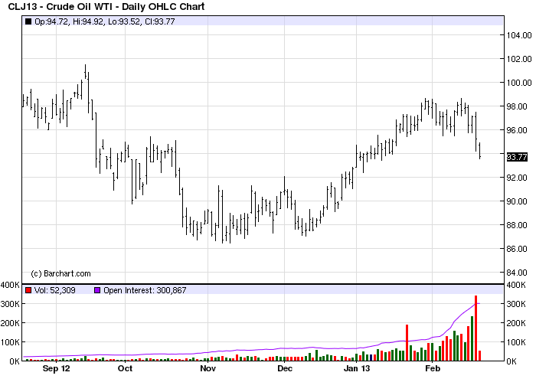Click the right 0K volume axis label
The width and height of the screenshot is (536, 392).
(x=511, y=361)
